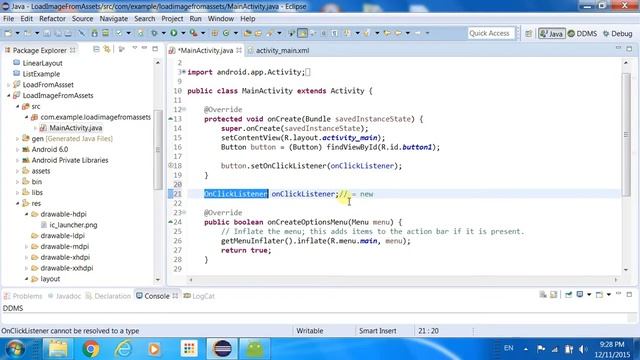Screen dimensions: 640x360
Task: Collapse All in Package Explorer
Action: pyautogui.click(x=96, y=49)
